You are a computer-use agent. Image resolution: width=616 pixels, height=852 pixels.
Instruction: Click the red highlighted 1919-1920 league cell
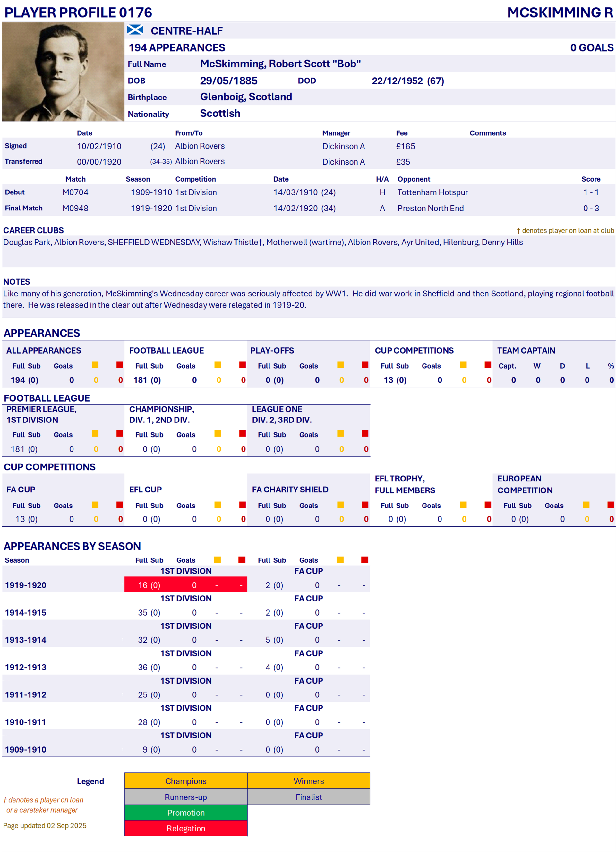tap(185, 585)
